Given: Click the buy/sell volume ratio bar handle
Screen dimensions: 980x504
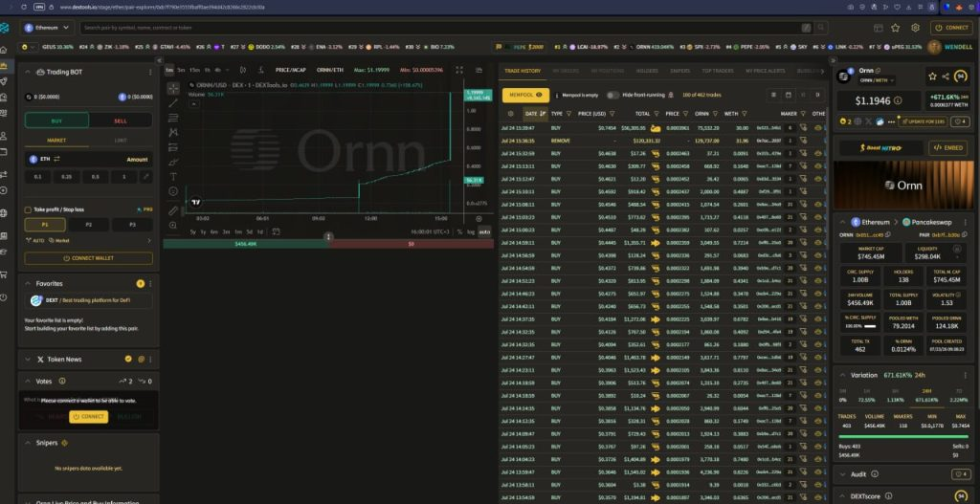Looking at the screenshot, I should 329,237.
